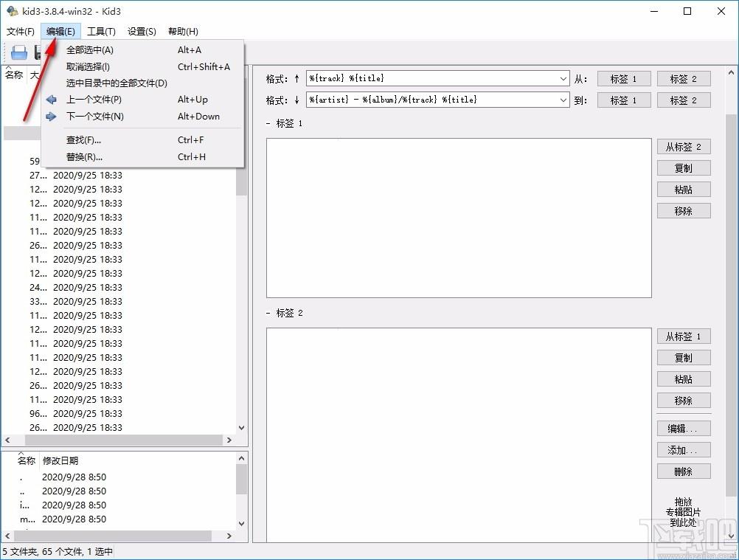Click directory list horizontal scrollbar thumb
This screenshot has width=739, height=560.
click(x=113, y=536)
